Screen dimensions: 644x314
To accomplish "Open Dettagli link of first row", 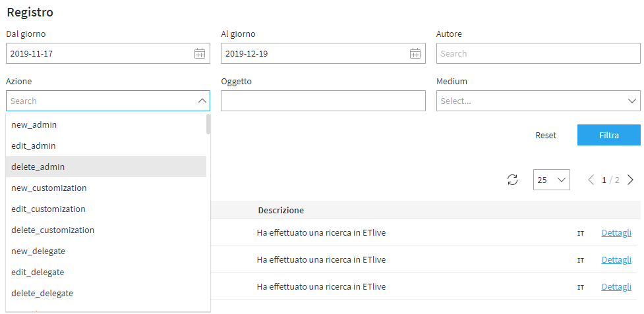I will [x=616, y=232].
